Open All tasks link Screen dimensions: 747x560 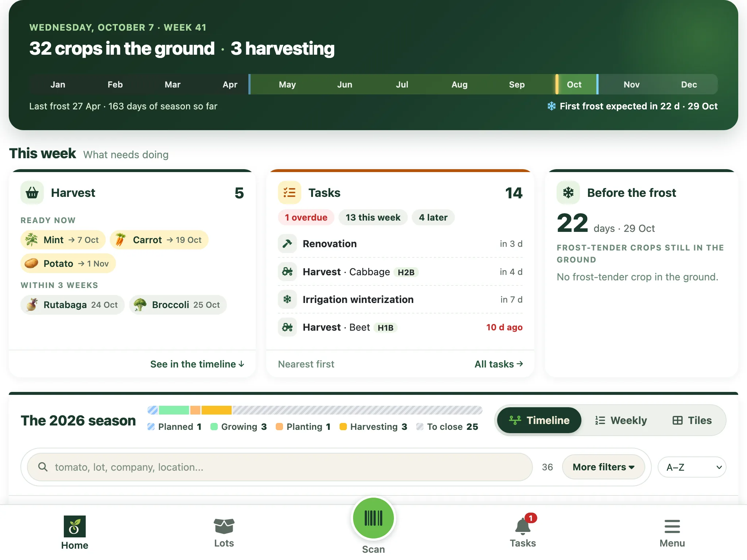pos(499,364)
